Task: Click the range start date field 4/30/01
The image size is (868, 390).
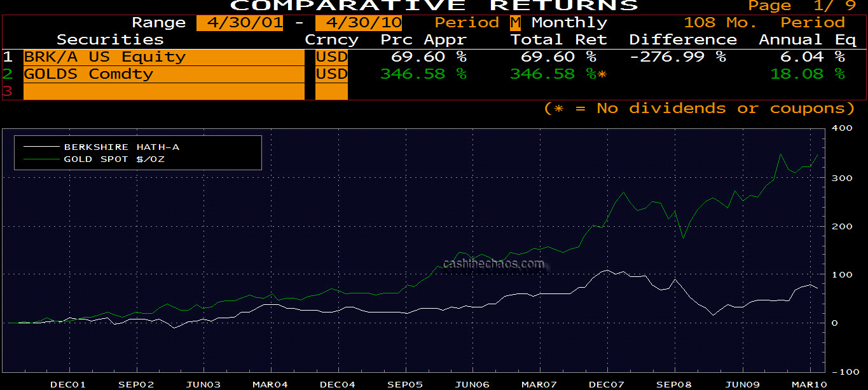Action: point(240,23)
